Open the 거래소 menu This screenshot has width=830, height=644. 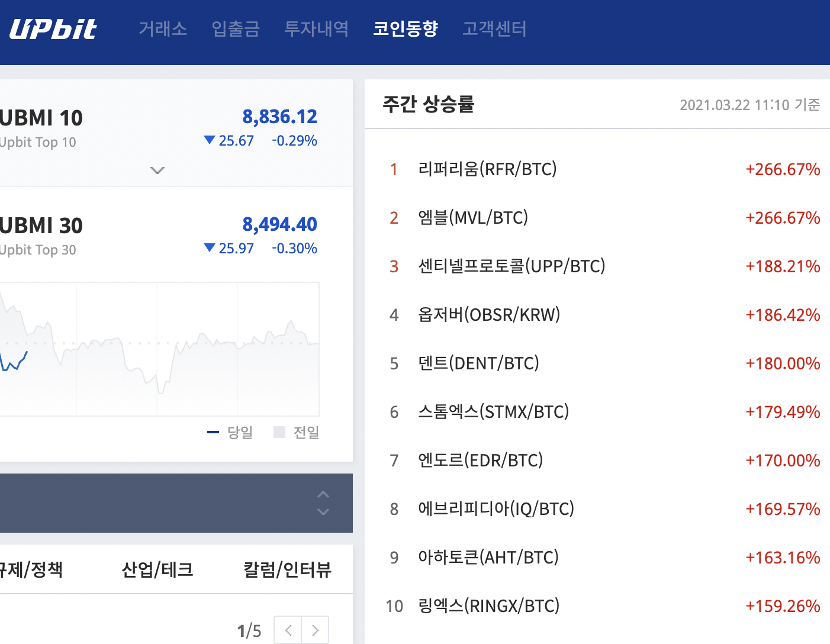tap(163, 28)
